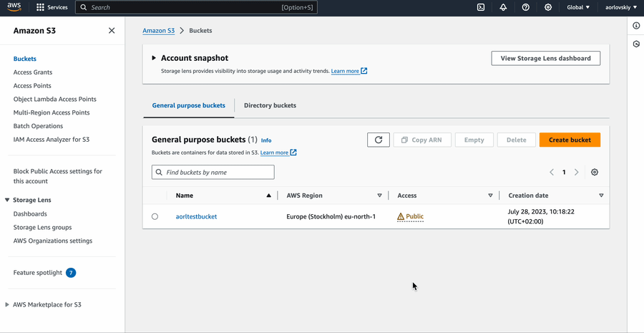Click the refresh buckets button
The image size is (644, 333).
[x=379, y=140]
